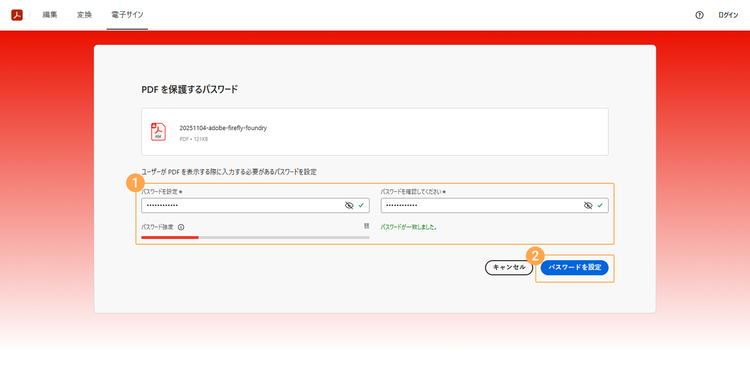This screenshot has height=375, width=750.
Task: Click the password strength info icon
Action: point(181,228)
